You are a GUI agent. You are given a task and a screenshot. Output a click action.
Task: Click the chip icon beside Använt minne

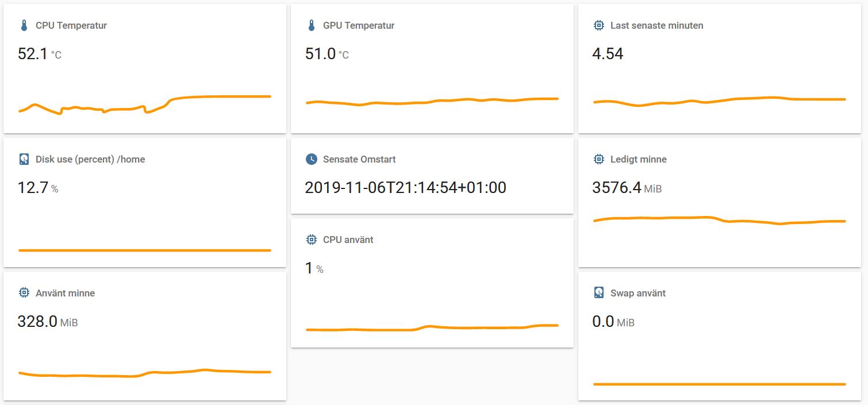pyautogui.click(x=24, y=293)
